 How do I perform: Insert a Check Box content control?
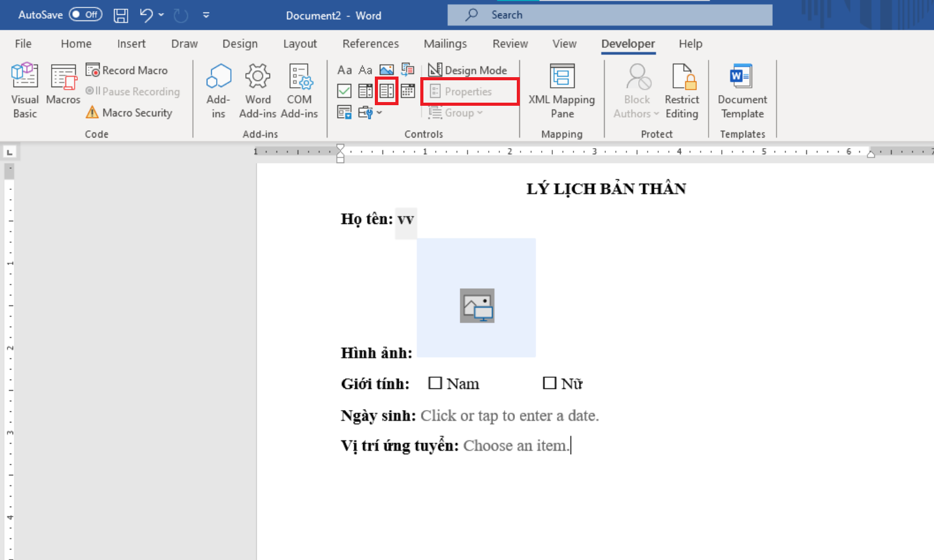[344, 91]
